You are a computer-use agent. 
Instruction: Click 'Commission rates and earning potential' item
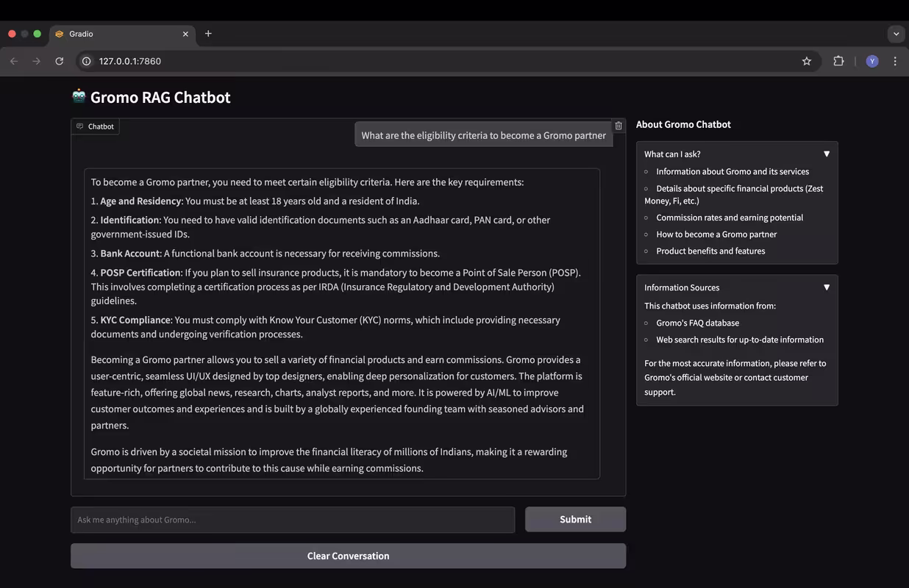click(x=730, y=218)
